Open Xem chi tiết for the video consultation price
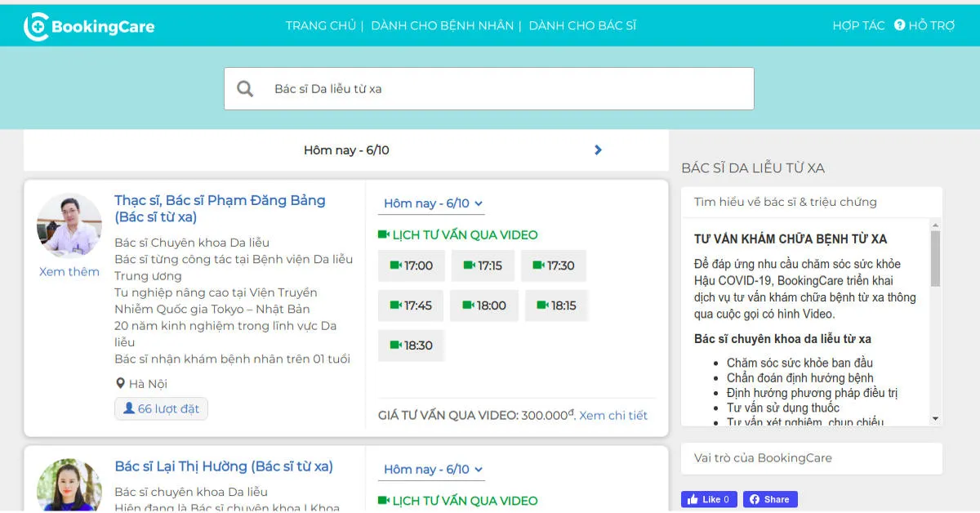The width and height of the screenshot is (980, 513). tap(613, 415)
